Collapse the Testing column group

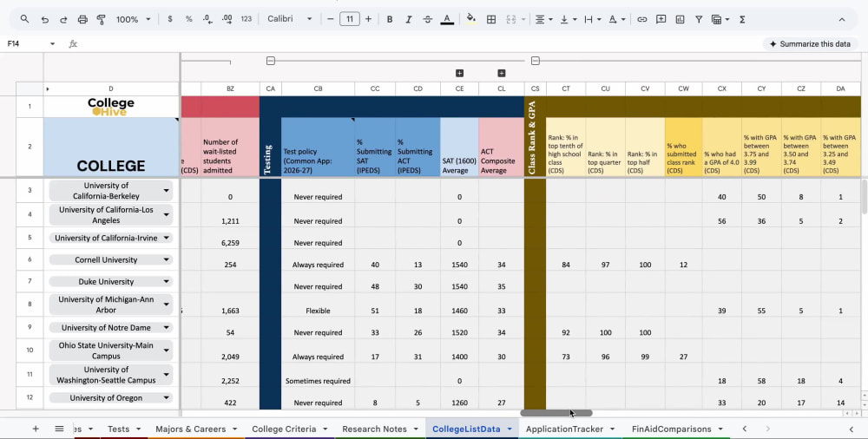click(270, 61)
